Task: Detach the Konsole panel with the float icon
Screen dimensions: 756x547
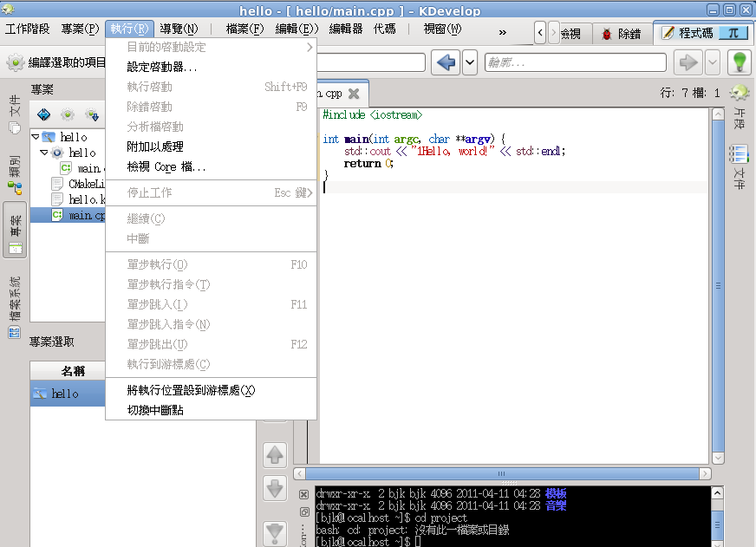Action: point(303,511)
